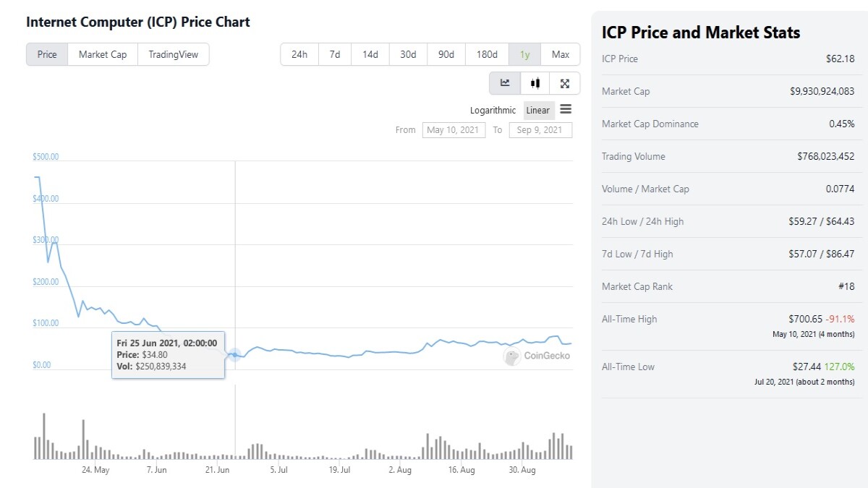The width and height of the screenshot is (868, 488).
Task: Click Market Cap Dominance 0.45% value
Action: point(842,124)
